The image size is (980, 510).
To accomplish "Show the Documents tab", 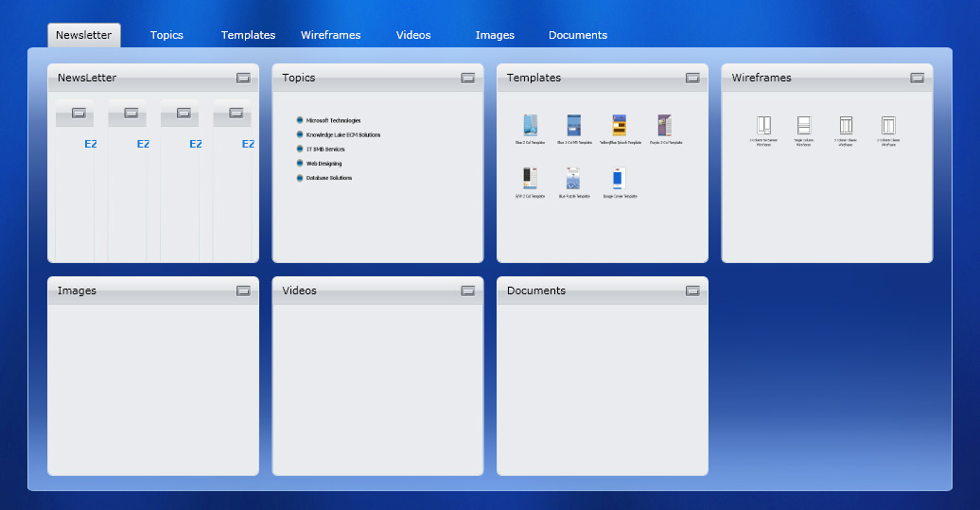I will tap(578, 35).
